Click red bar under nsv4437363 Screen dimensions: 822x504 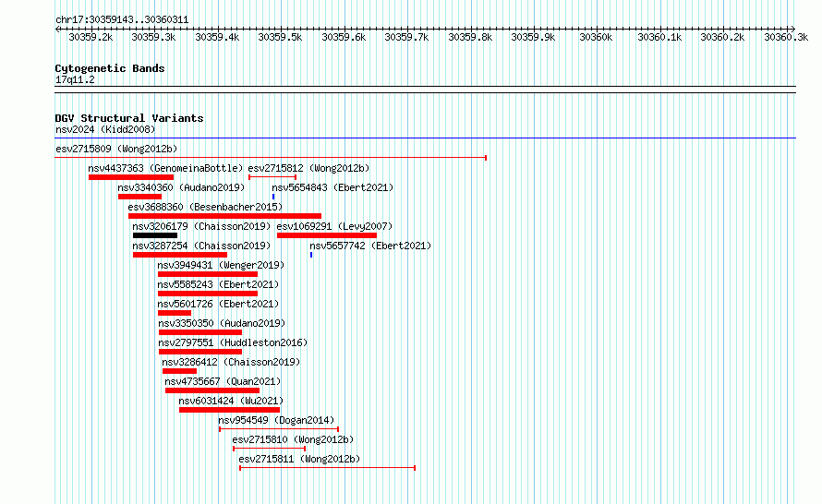coord(131,177)
